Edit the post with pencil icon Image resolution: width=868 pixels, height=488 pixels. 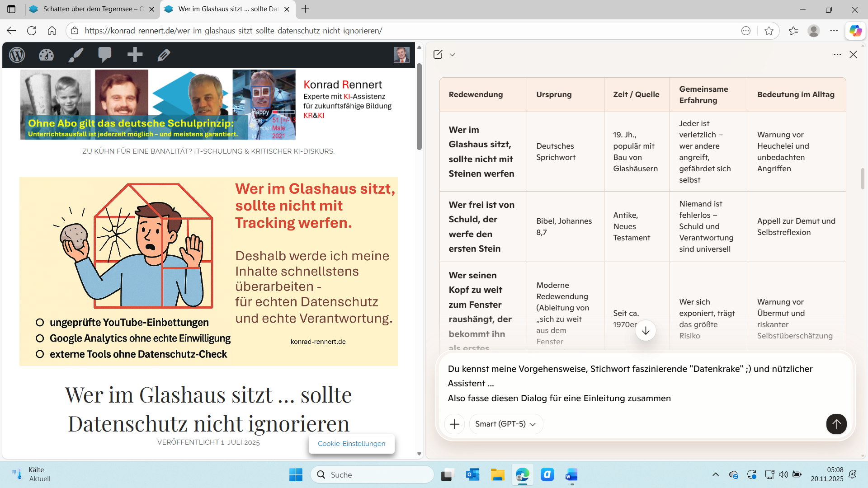(x=164, y=55)
